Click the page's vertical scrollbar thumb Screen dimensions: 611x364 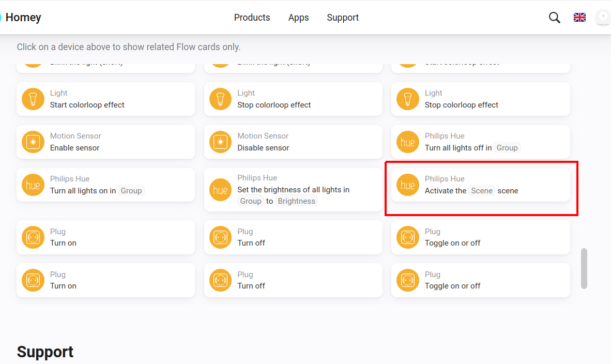click(x=584, y=268)
